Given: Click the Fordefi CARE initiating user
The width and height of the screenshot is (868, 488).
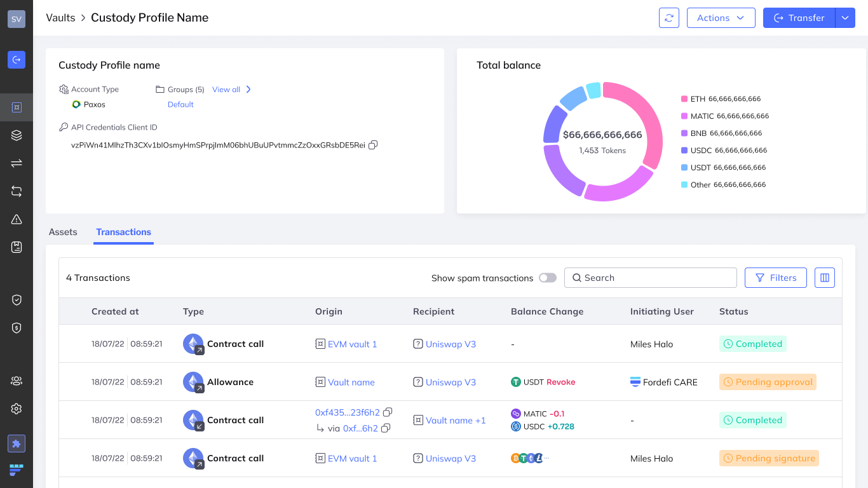Looking at the screenshot, I should coord(664,382).
